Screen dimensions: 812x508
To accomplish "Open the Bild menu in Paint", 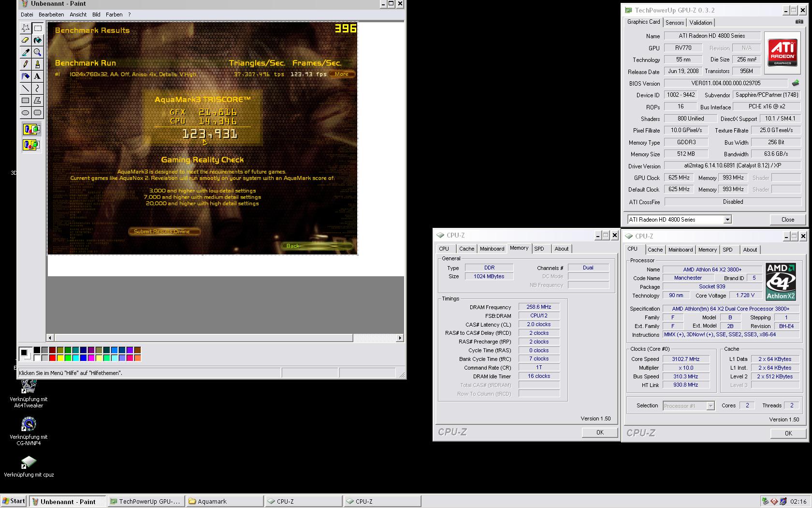I will click(96, 15).
